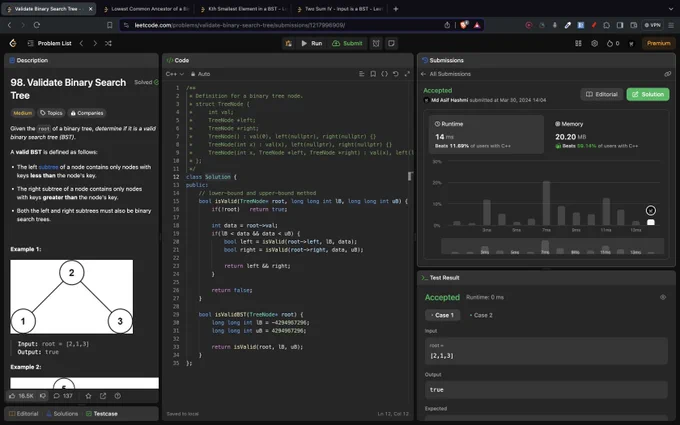Open the Brave Shields lion icon

464,25
